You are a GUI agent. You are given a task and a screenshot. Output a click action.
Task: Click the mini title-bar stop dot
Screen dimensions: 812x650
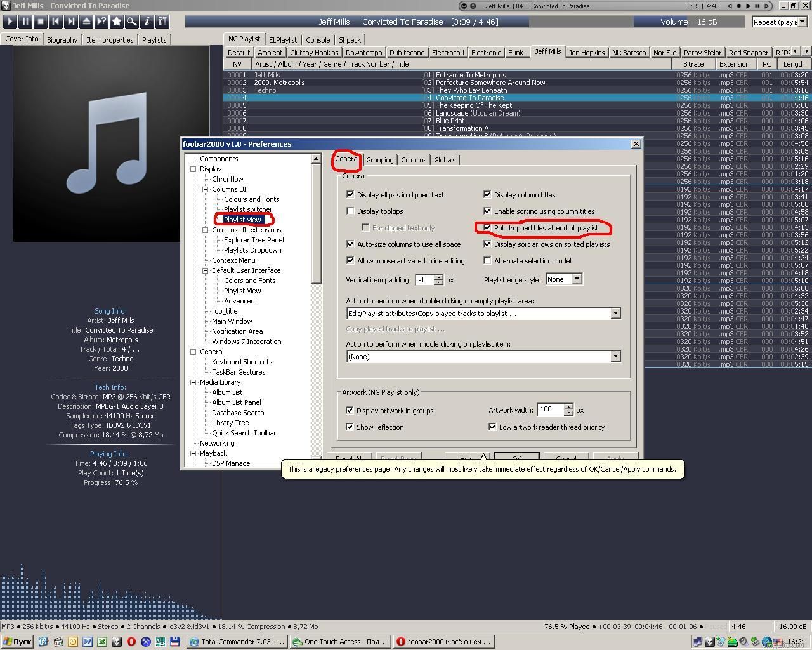pos(738,6)
